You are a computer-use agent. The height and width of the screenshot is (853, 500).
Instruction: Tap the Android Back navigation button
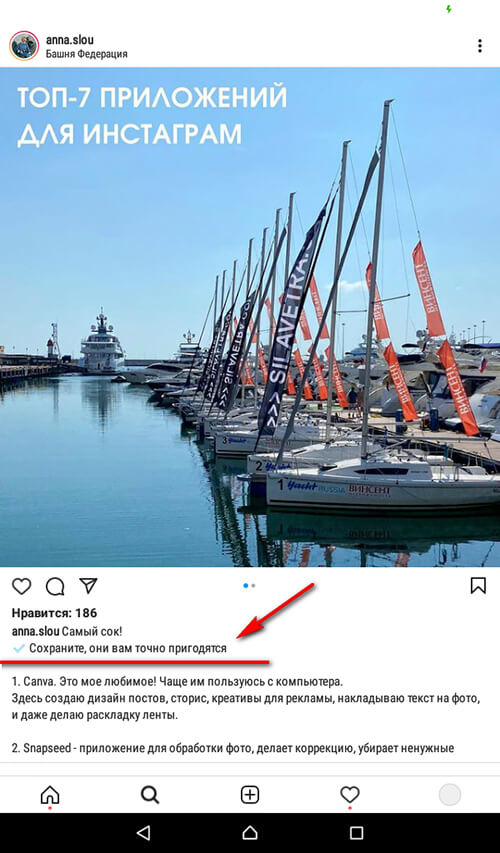coord(143,832)
